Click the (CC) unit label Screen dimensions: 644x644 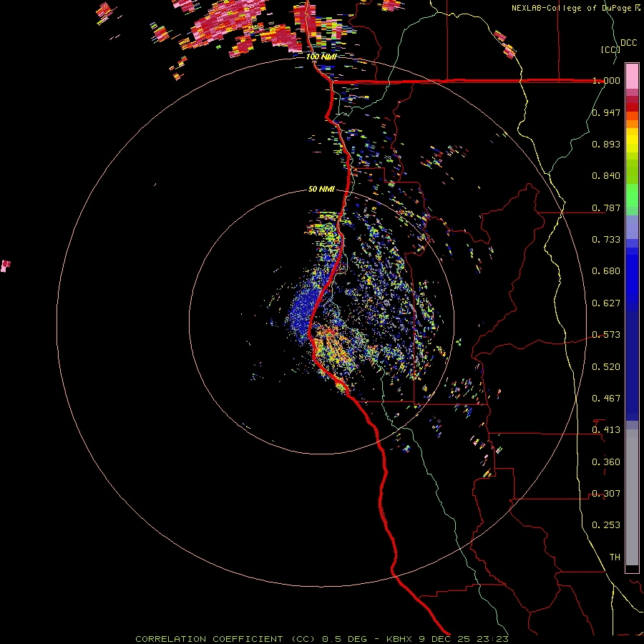[x=610, y=49]
